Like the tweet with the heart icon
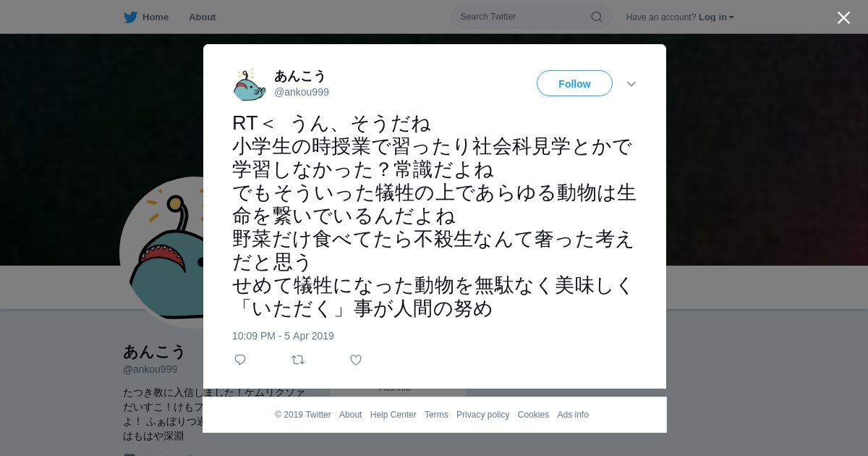The height and width of the screenshot is (456, 868). pyautogui.click(x=356, y=360)
